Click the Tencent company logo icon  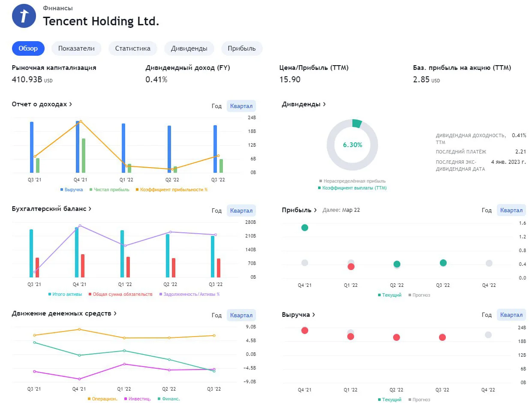[24, 16]
